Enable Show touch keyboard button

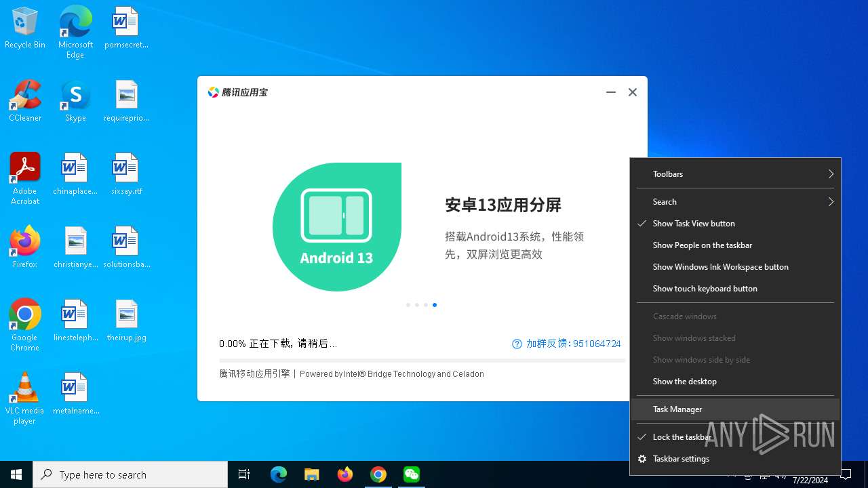tap(735, 289)
